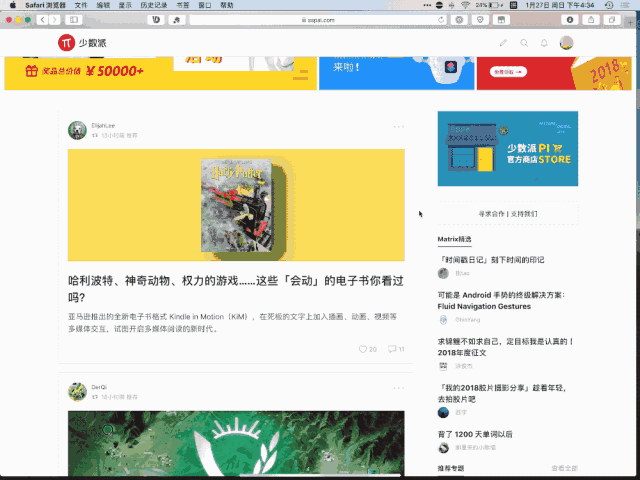Open the Time Machine menu bar icon
The image size is (640, 480).
click(x=609, y=5)
